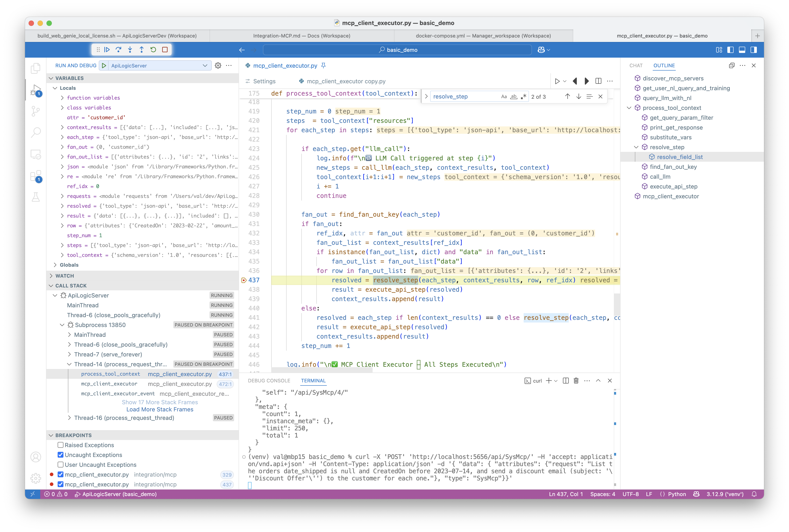
Task: Open the Manage gear in activity bar
Action: click(36, 478)
